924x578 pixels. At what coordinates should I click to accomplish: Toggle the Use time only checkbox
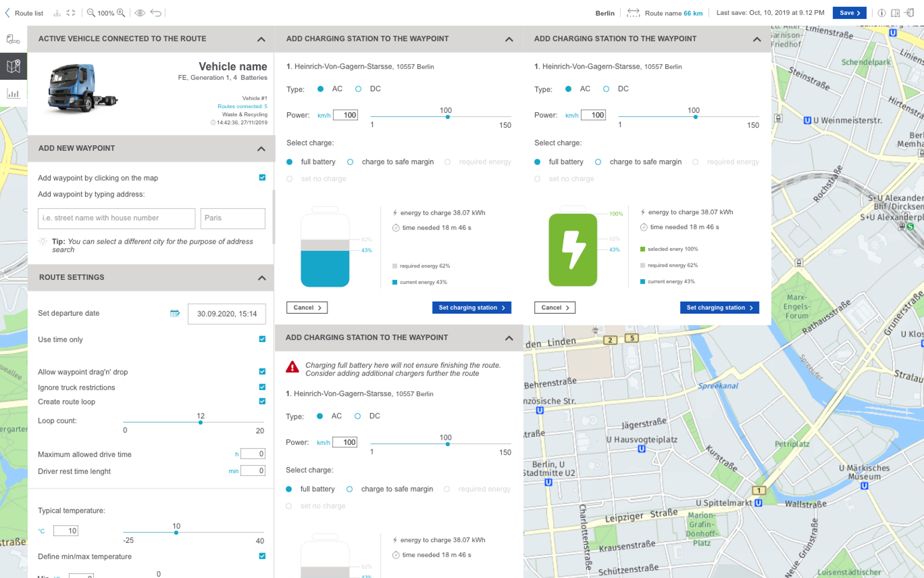point(262,339)
